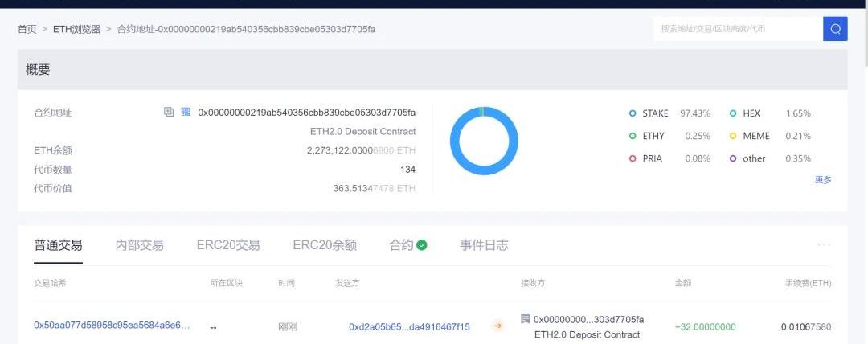Show QR code for contract address
This screenshot has height=344, width=868.
click(186, 113)
